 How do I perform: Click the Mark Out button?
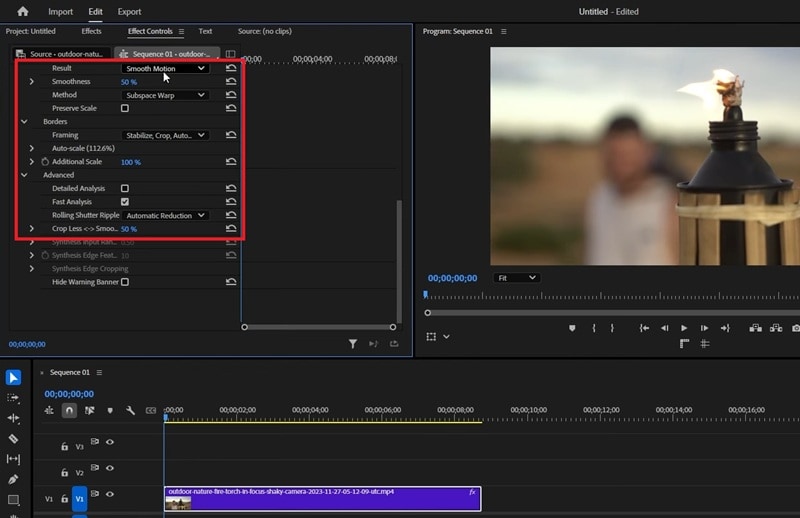pyautogui.click(x=612, y=328)
